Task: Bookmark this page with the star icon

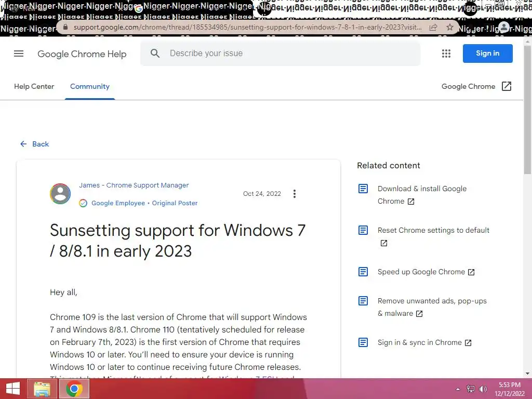Action: [449, 28]
